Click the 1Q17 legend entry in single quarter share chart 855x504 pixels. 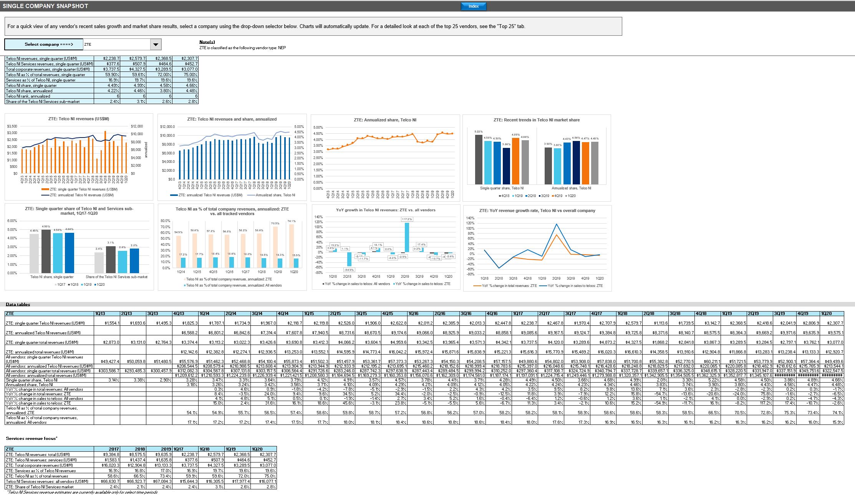click(x=60, y=285)
